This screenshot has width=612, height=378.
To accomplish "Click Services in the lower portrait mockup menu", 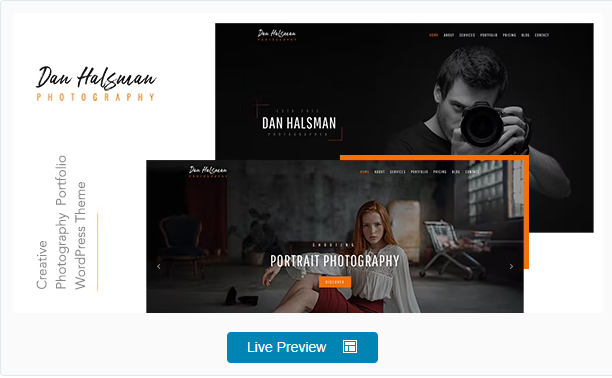I will tap(398, 172).
